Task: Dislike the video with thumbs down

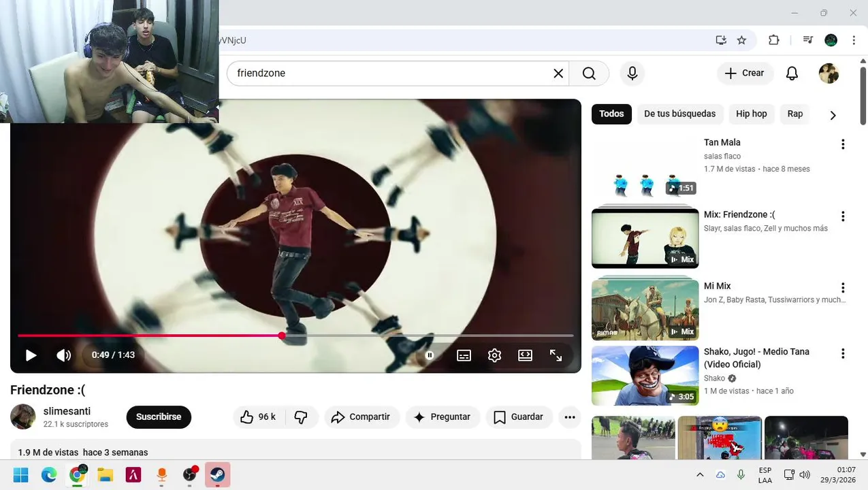Action: [301, 417]
